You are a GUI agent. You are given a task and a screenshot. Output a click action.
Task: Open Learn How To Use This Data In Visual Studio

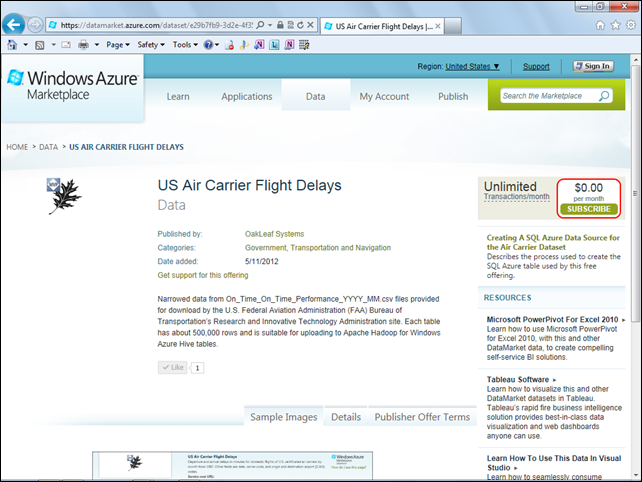pyautogui.click(x=554, y=463)
